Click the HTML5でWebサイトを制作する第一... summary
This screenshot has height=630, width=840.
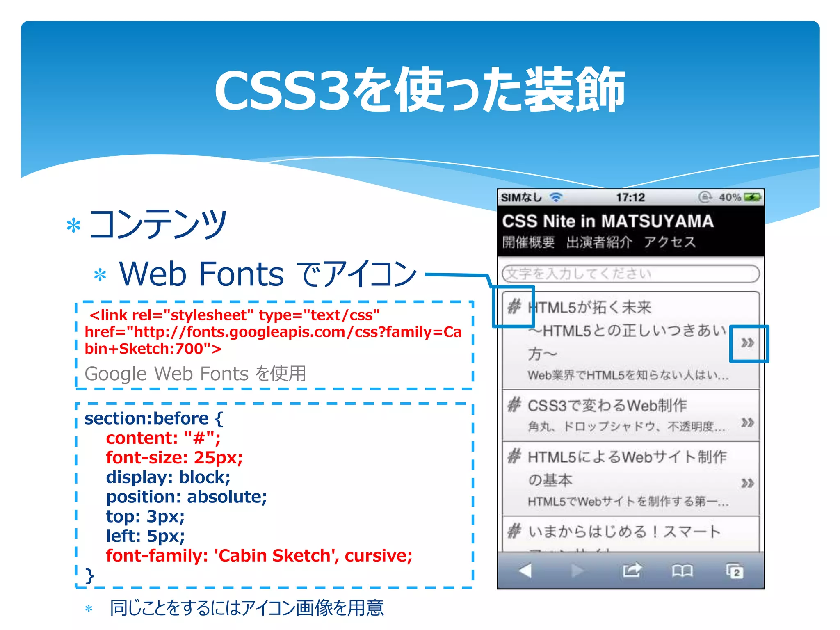[628, 501]
